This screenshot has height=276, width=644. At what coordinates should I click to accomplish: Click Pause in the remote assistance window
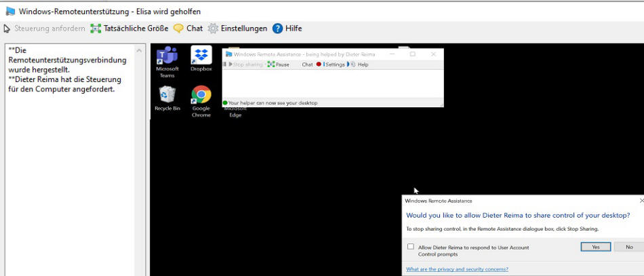click(x=278, y=64)
